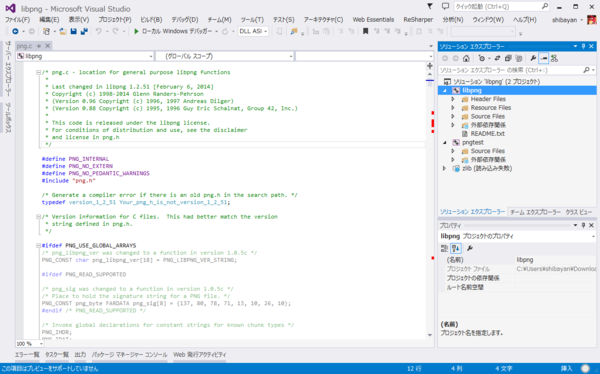Click the Solution Explorer search magnifier icon
Viewport: 600px width, 374px height.
[586, 70]
